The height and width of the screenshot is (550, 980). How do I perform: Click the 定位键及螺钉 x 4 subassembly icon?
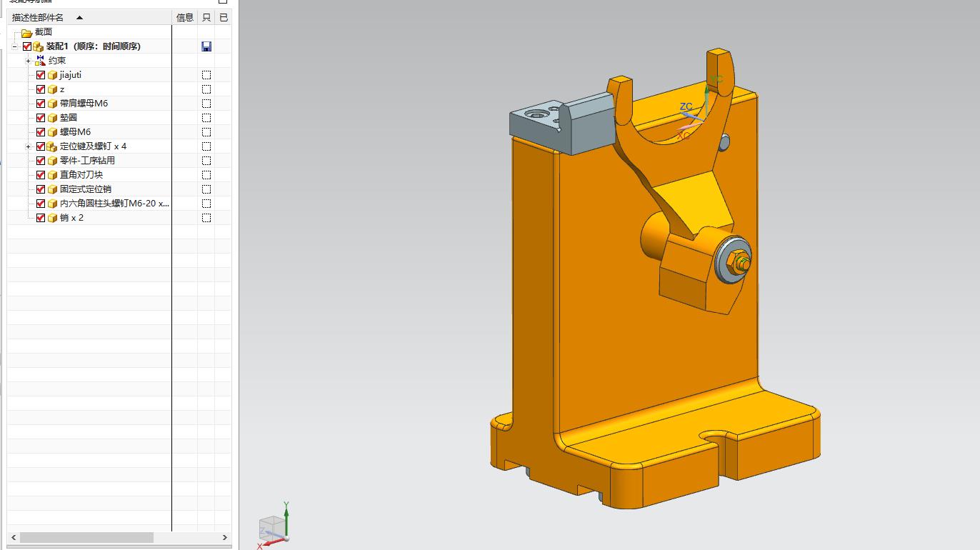point(52,146)
